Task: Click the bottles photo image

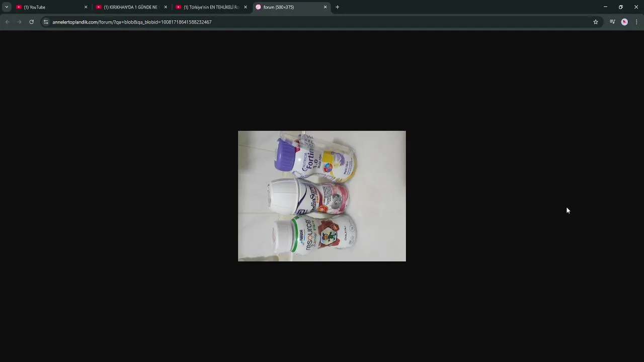Action: point(322,196)
